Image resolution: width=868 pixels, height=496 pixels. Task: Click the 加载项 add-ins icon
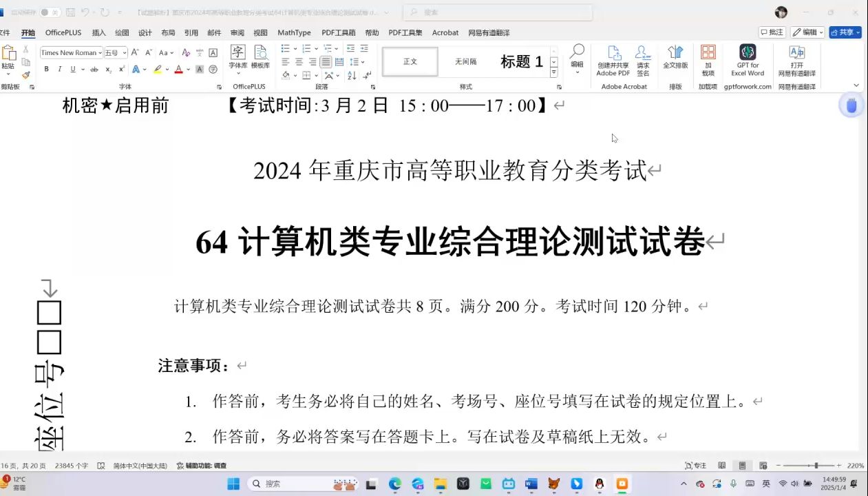tap(708, 61)
